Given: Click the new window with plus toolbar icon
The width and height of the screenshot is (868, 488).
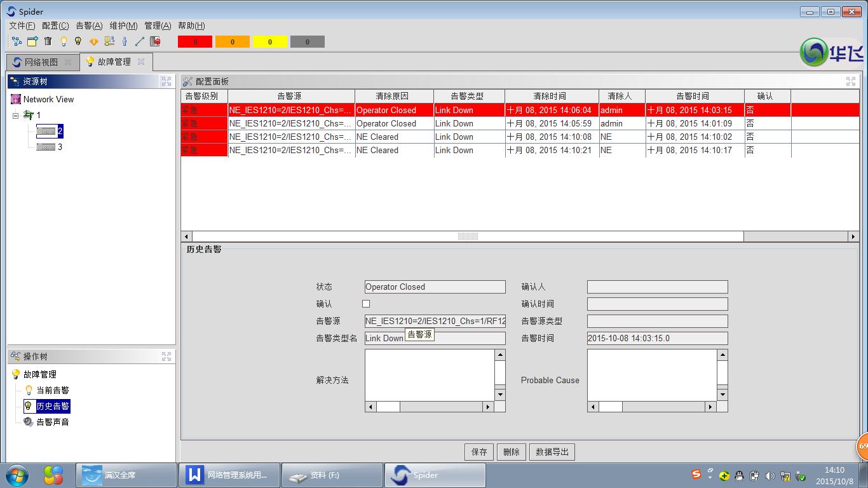Looking at the screenshot, I should (32, 41).
